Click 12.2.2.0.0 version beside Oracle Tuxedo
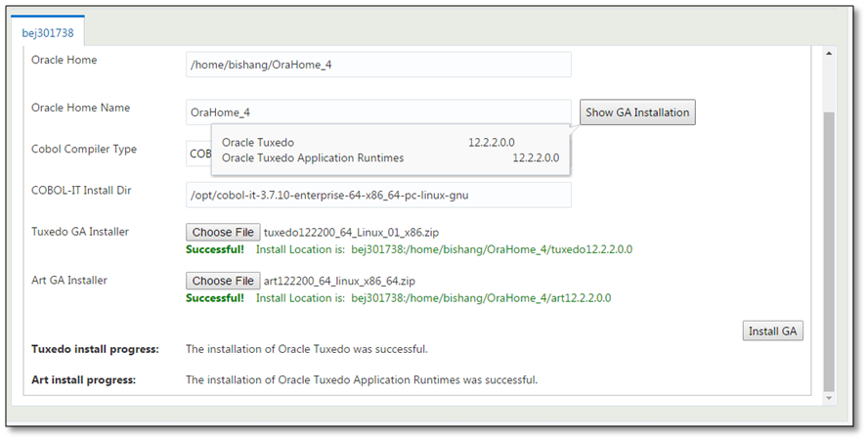868x441 pixels. pos(491,143)
